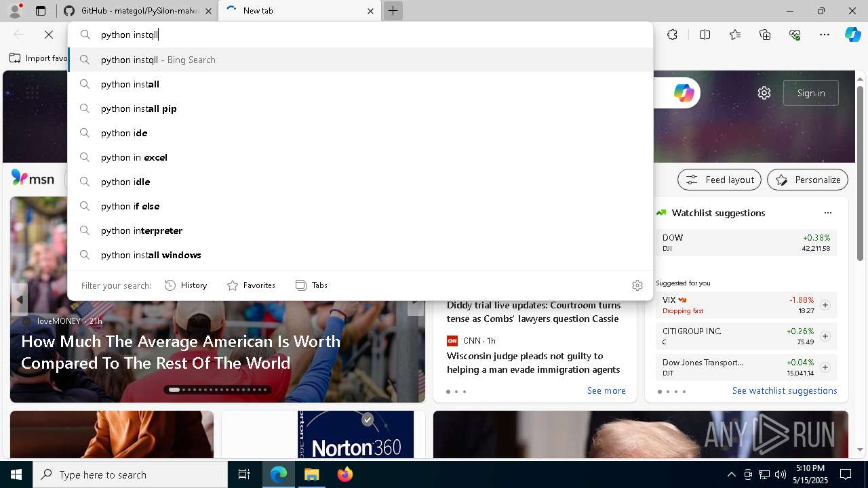
Task: Add VIX to watchlist
Action: [825, 305]
